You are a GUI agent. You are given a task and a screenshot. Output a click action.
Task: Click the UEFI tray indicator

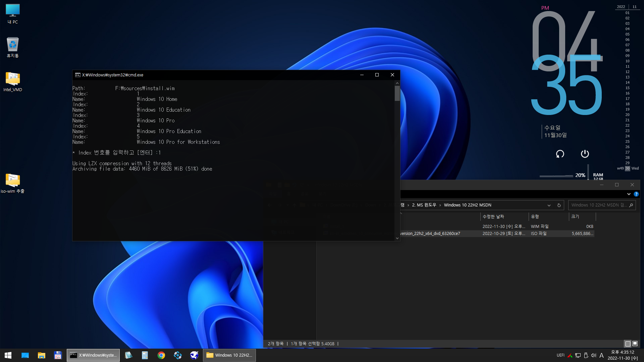click(x=560, y=355)
